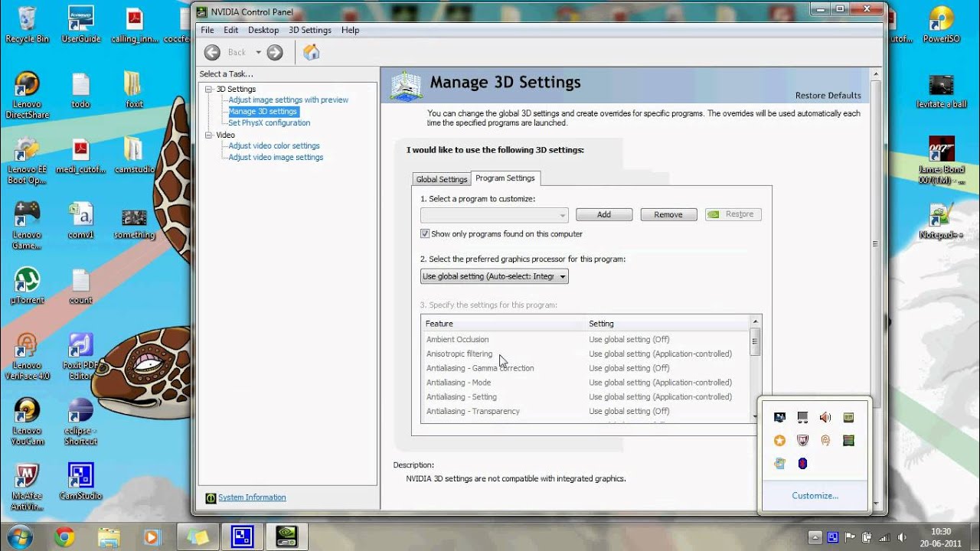
Task: Open Adjust video image settings
Action: pos(276,157)
